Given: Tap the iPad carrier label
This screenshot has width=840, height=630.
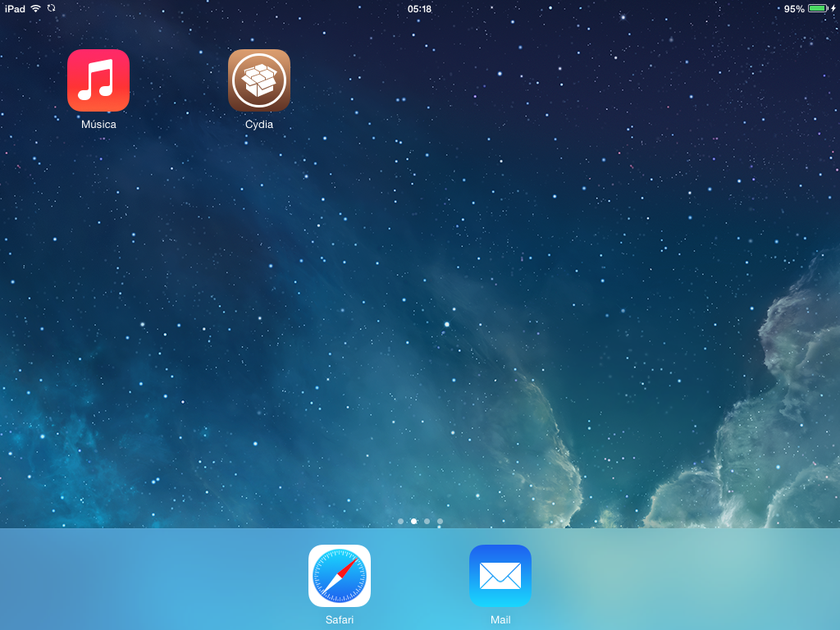Looking at the screenshot, I should tap(15, 9).
